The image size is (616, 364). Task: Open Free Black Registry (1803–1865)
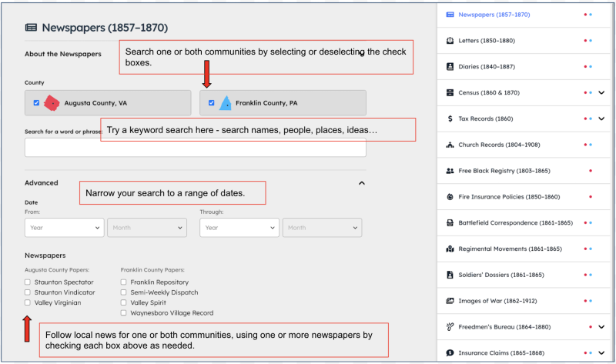[x=504, y=171]
